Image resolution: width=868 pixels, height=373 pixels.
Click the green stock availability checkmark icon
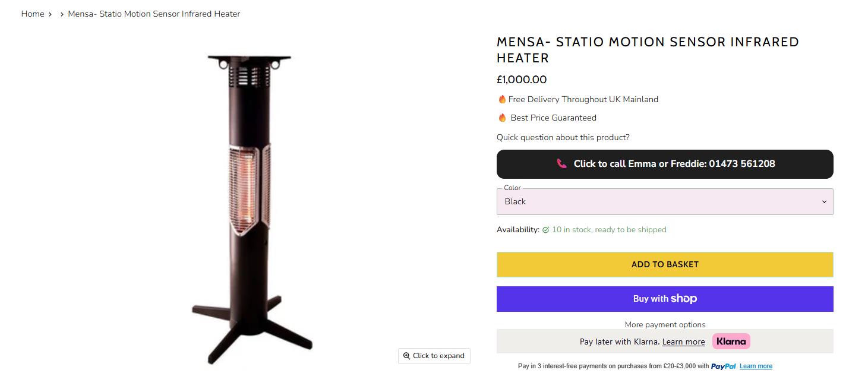point(545,230)
